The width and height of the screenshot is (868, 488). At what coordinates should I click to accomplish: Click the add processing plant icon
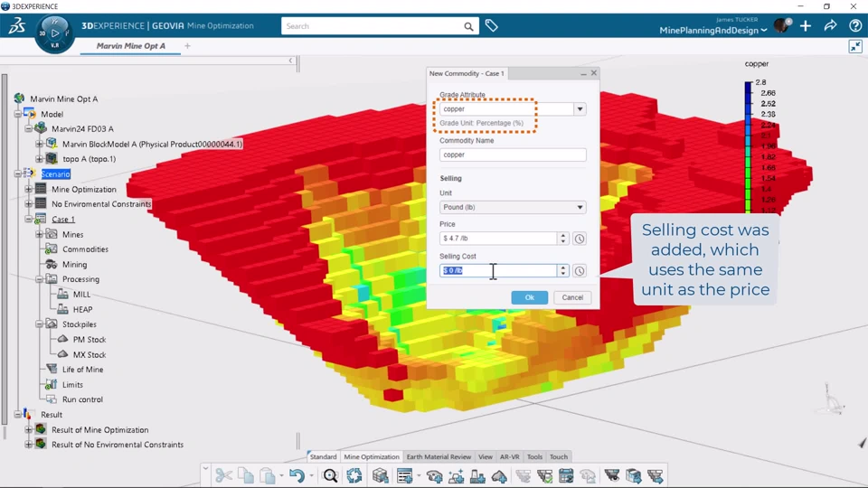477,475
